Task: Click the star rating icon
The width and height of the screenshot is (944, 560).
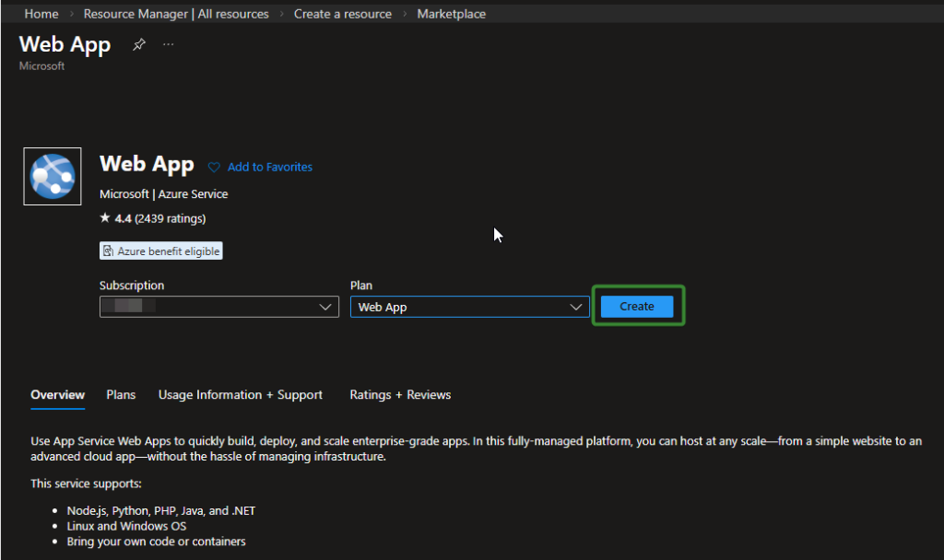Action: click(x=105, y=218)
